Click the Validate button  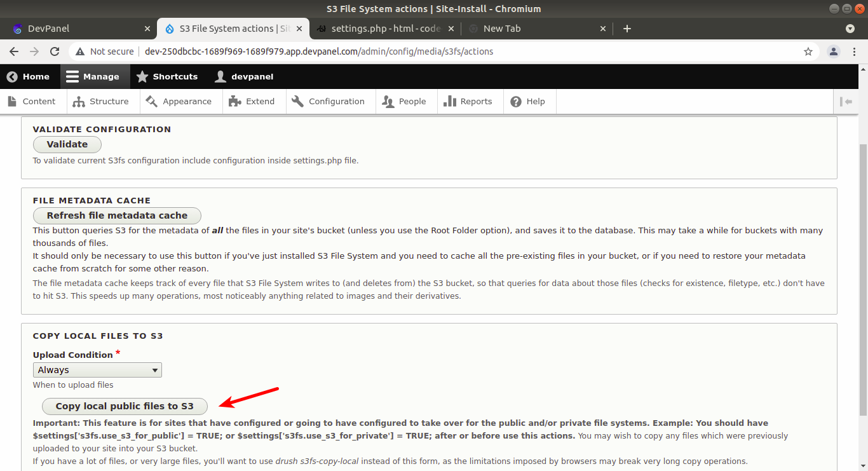67,144
